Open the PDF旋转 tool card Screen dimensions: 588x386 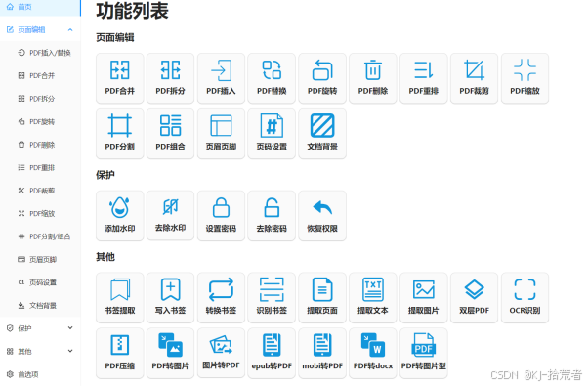pyautogui.click(x=322, y=78)
